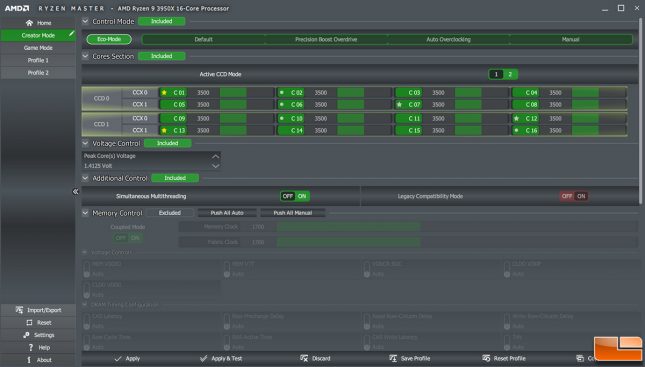Screen dimensions: 645x367
Task: Click the AMD logo in title bar
Action: click(17, 8)
